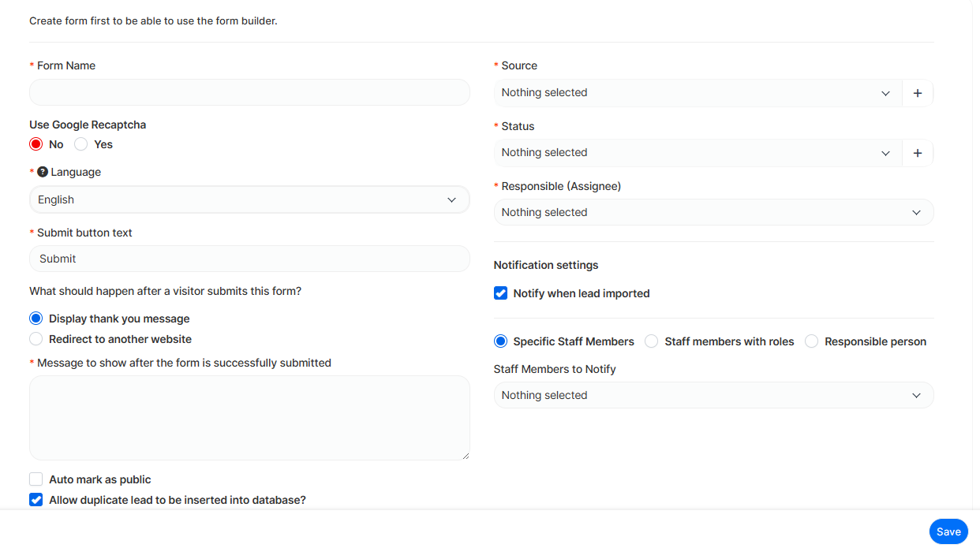Select Staff members with roles option
Image resolution: width=980 pixels, height=548 pixels.
[x=652, y=341]
